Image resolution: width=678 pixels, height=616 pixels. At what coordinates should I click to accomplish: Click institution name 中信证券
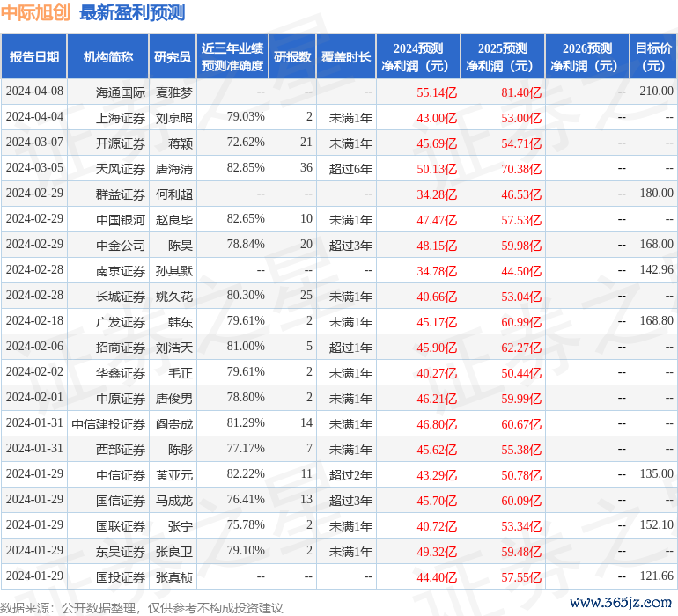coord(121,474)
